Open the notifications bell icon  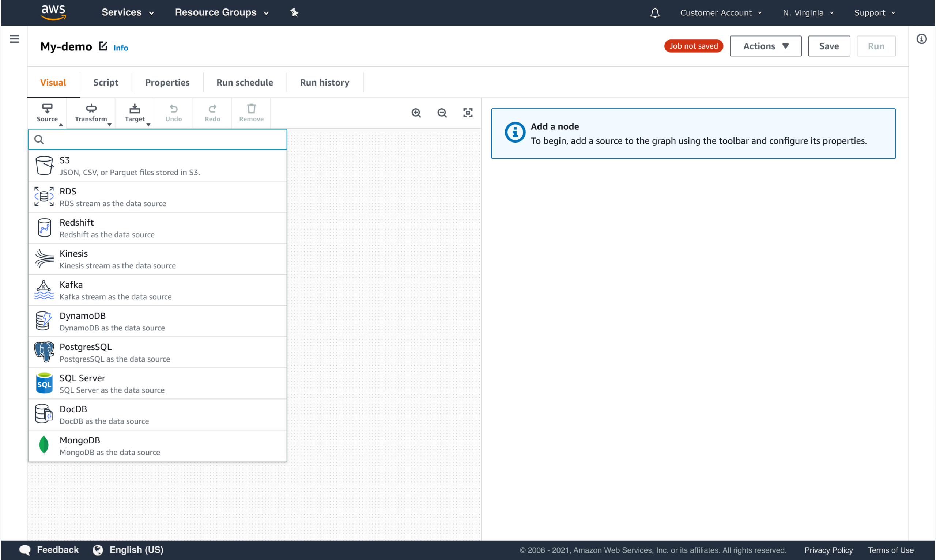pyautogui.click(x=655, y=13)
